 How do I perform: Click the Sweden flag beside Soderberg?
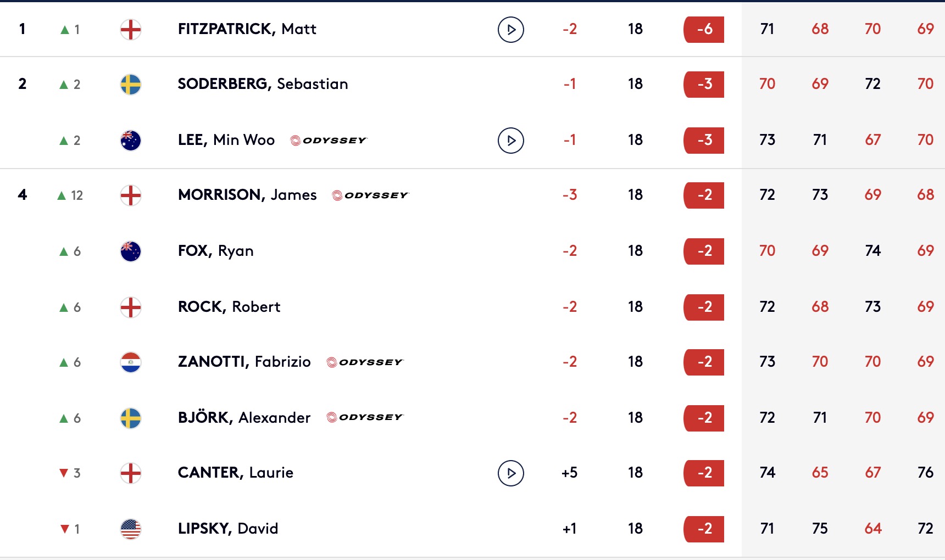point(131,85)
